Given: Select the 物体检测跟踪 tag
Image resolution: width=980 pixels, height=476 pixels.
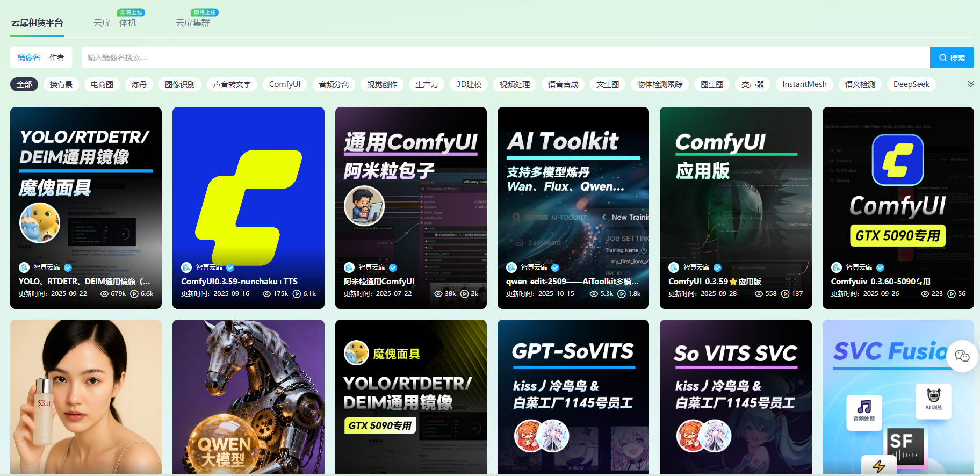Looking at the screenshot, I should coord(660,84).
